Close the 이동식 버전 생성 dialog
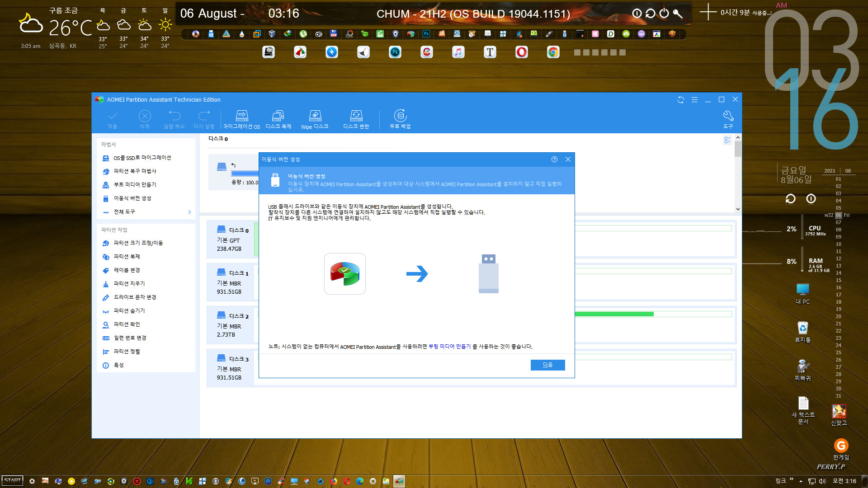This screenshot has width=868, height=488. click(568, 159)
